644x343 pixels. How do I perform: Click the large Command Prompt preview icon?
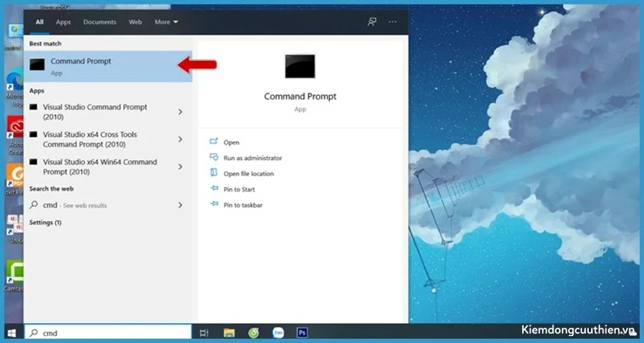coord(301,66)
